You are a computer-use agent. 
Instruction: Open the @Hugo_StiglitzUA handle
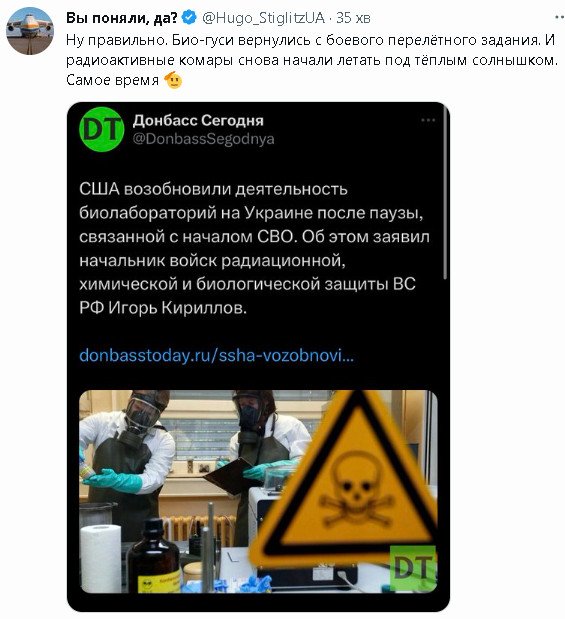pyautogui.click(x=263, y=18)
